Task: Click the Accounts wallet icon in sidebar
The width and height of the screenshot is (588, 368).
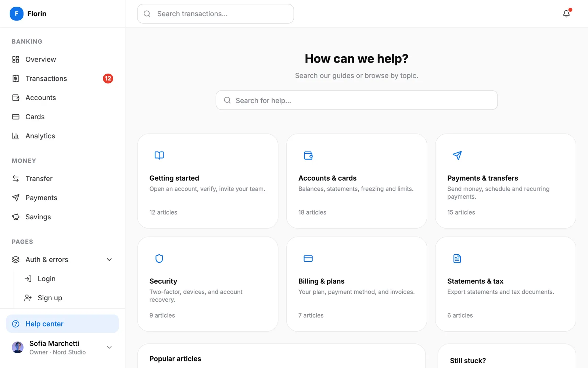Action: pyautogui.click(x=16, y=98)
